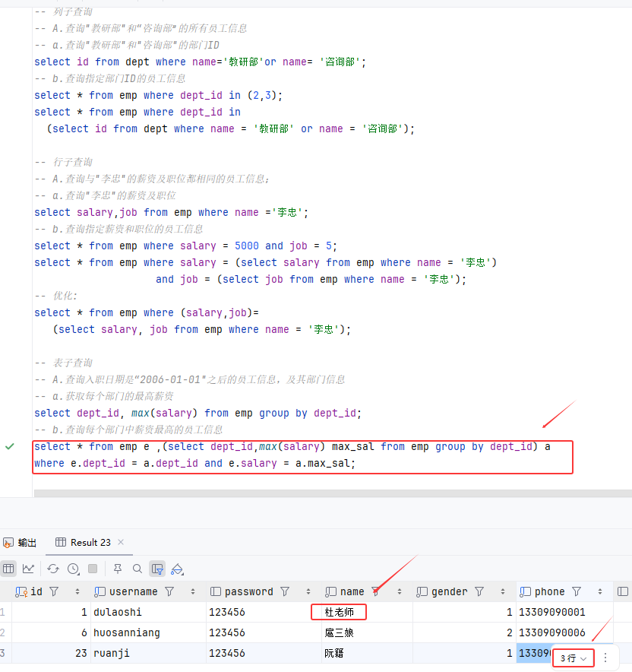Image resolution: width=632 pixels, height=672 pixels.
Task: Toggle the column filter row button
Action: [157, 569]
